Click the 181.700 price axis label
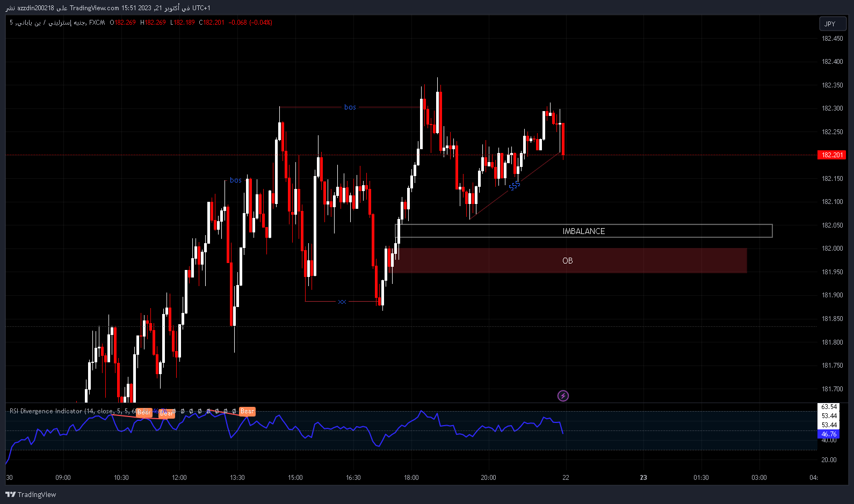The width and height of the screenshot is (854, 504). click(x=833, y=389)
